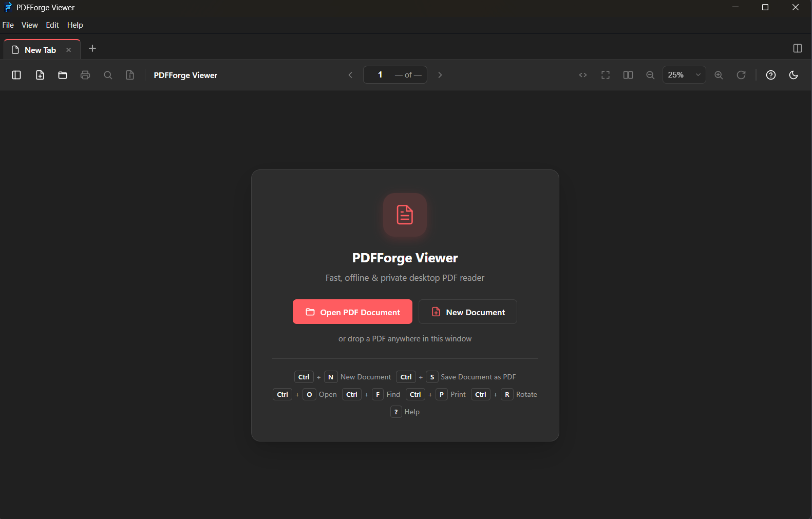Close the New Tab tab
The height and width of the screenshot is (519, 812).
(x=68, y=50)
